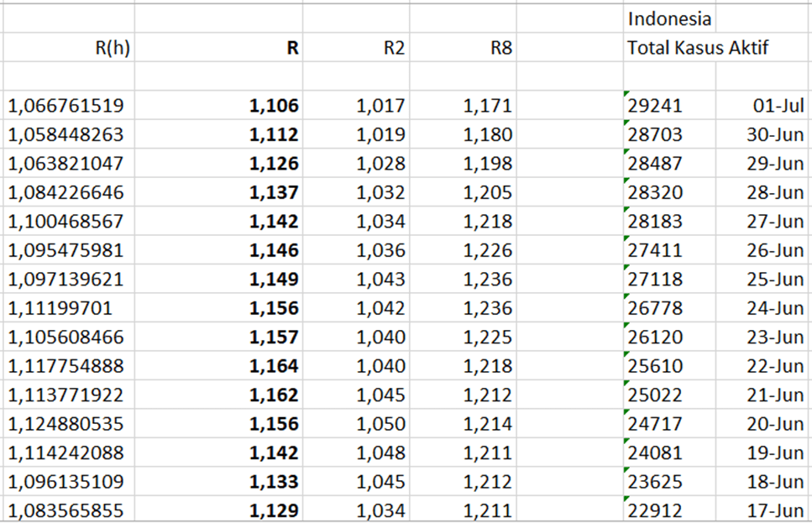Select the Indonesia label cell

[669, 18]
